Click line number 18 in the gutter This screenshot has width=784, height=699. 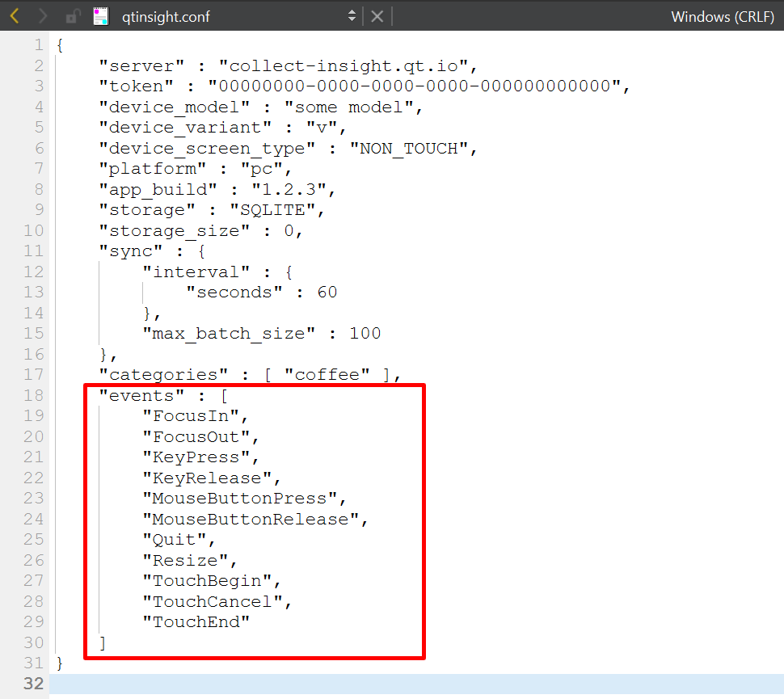34,395
